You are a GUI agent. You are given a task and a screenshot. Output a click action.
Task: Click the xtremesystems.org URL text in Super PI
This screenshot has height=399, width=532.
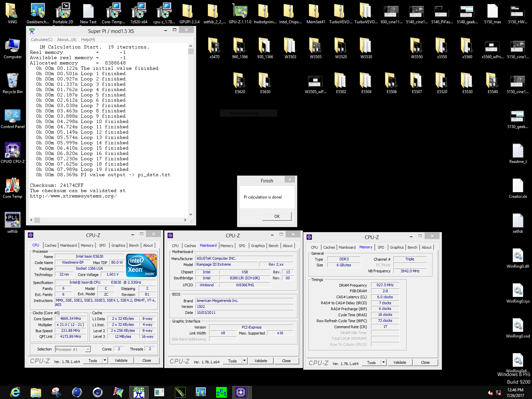(73, 196)
